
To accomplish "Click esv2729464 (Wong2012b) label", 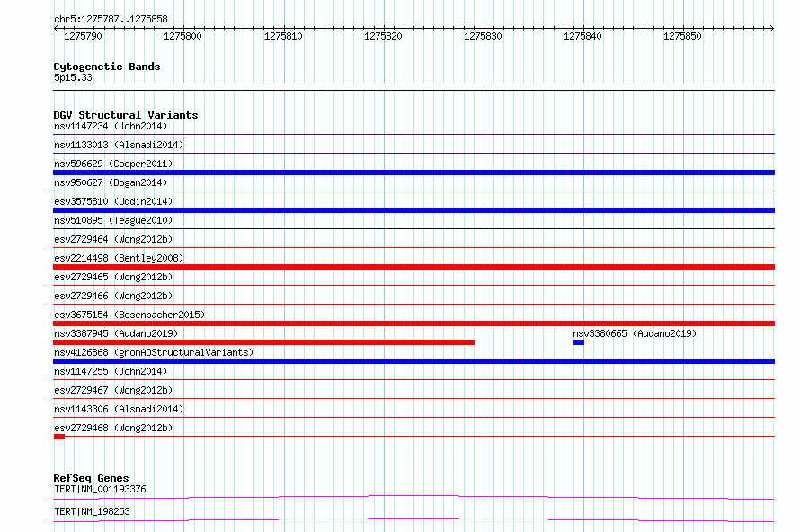I will tap(113, 239).
